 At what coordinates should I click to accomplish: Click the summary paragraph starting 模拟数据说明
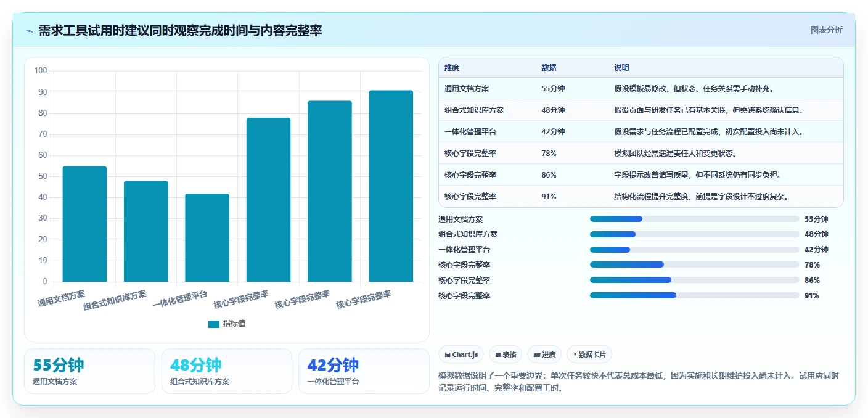coord(639,382)
